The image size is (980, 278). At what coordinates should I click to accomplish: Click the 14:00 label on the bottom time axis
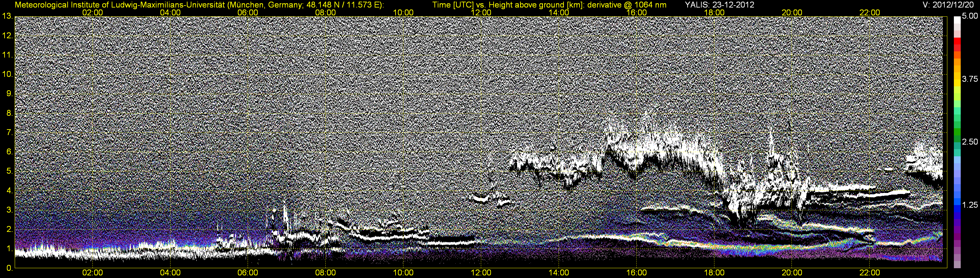click(559, 273)
